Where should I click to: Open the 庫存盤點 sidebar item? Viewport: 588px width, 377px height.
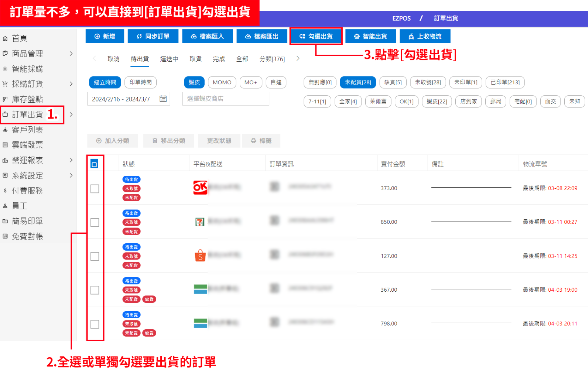pos(27,99)
